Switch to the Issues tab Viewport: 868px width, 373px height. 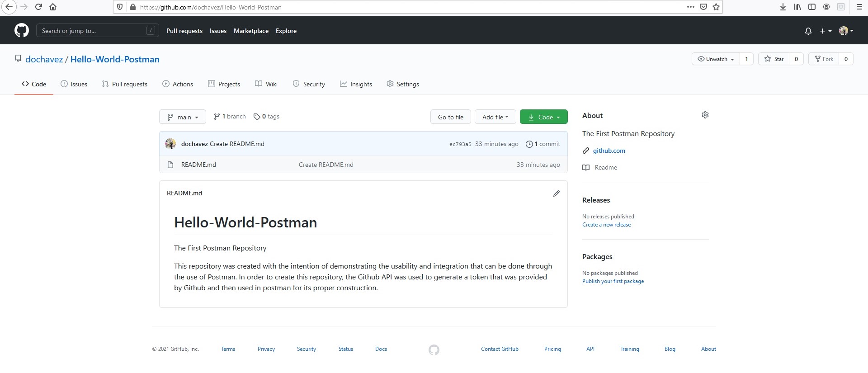[74, 84]
